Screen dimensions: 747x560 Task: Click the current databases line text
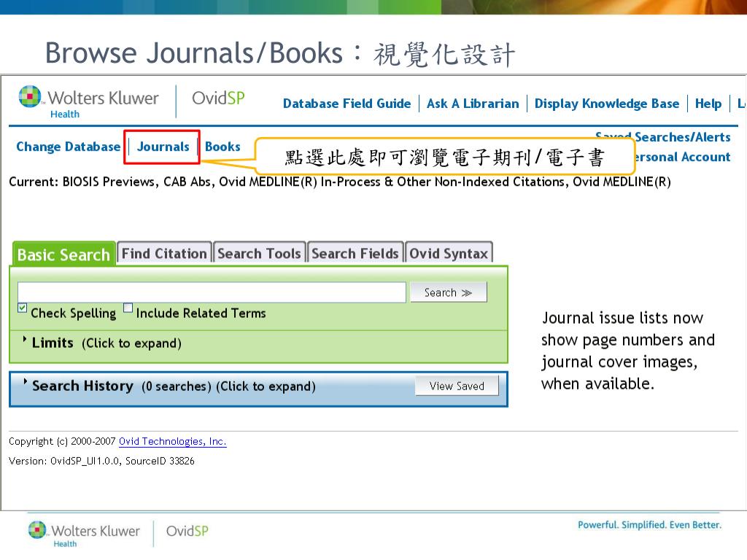[x=340, y=182]
